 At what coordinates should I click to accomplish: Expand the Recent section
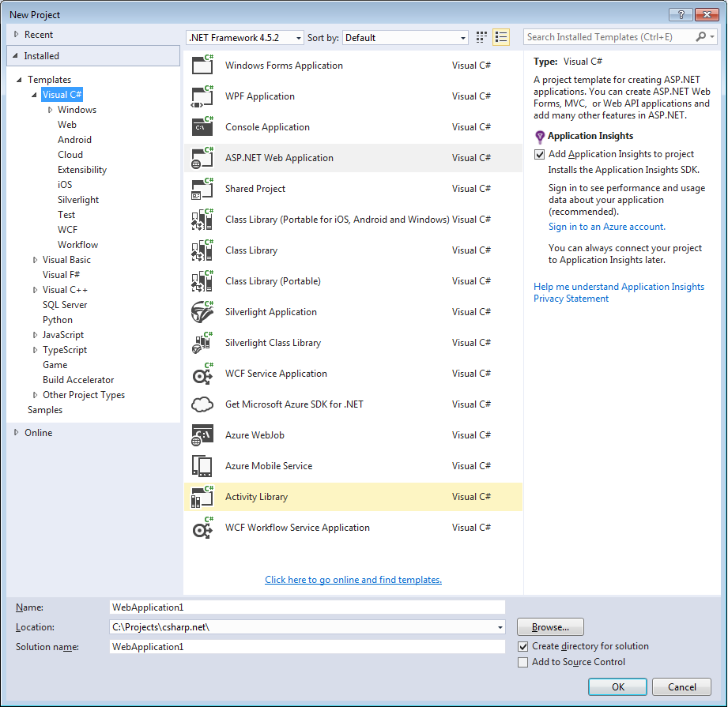[x=17, y=34]
